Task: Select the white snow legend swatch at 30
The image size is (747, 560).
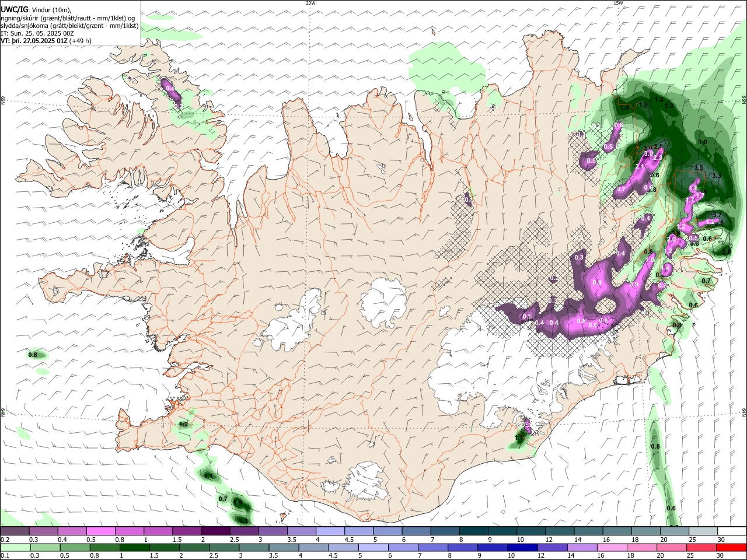Action: [x=731, y=531]
